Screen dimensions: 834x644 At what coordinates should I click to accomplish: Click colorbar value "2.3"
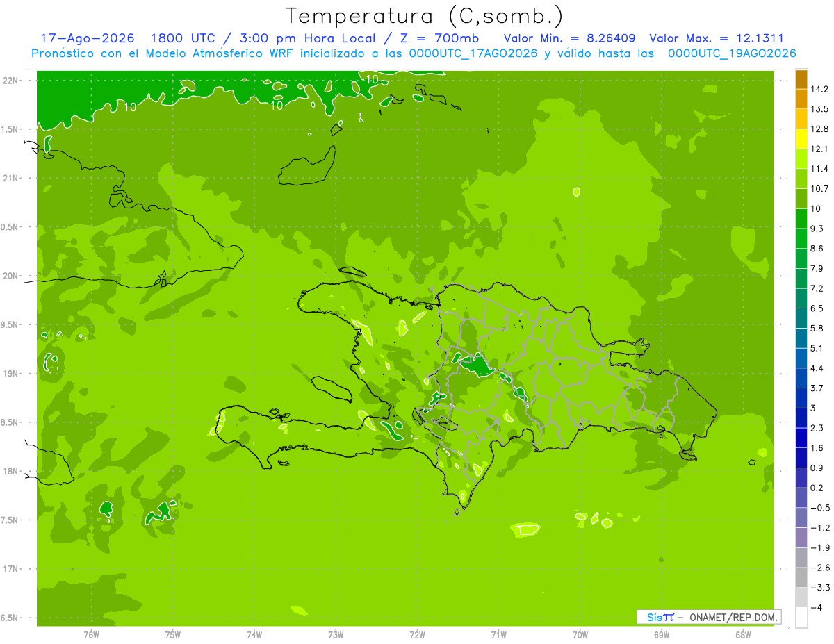tap(817, 428)
